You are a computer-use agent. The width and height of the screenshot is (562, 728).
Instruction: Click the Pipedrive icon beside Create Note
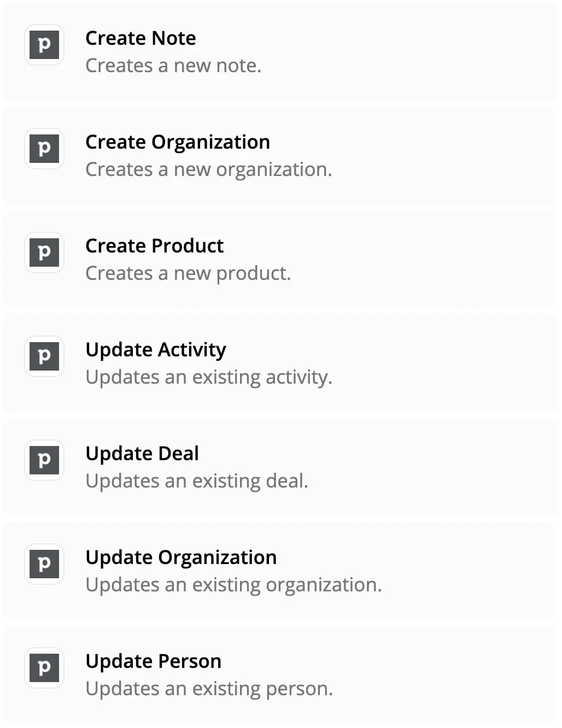tap(44, 45)
